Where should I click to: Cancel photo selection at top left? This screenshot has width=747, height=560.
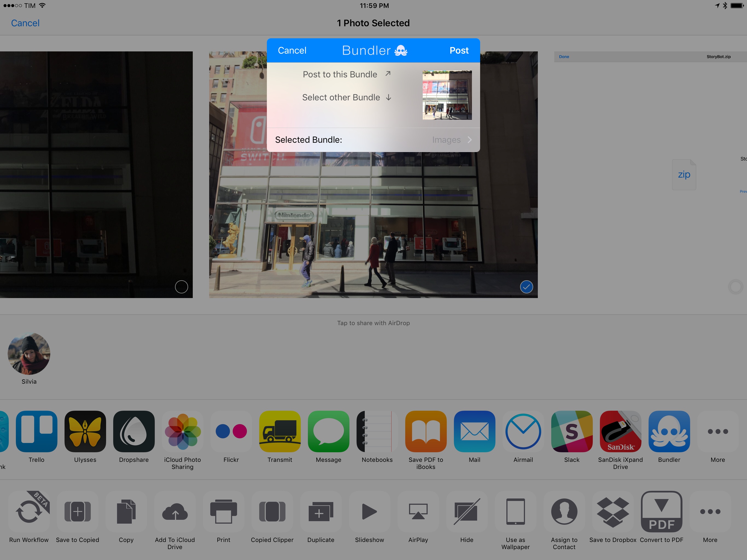click(25, 23)
